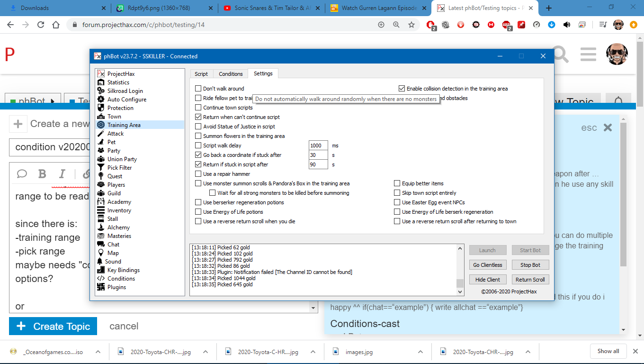Expand the _Oceanofgames iso download options chevron
Image resolution: width=644 pixels, height=364 pixels.
click(x=98, y=352)
